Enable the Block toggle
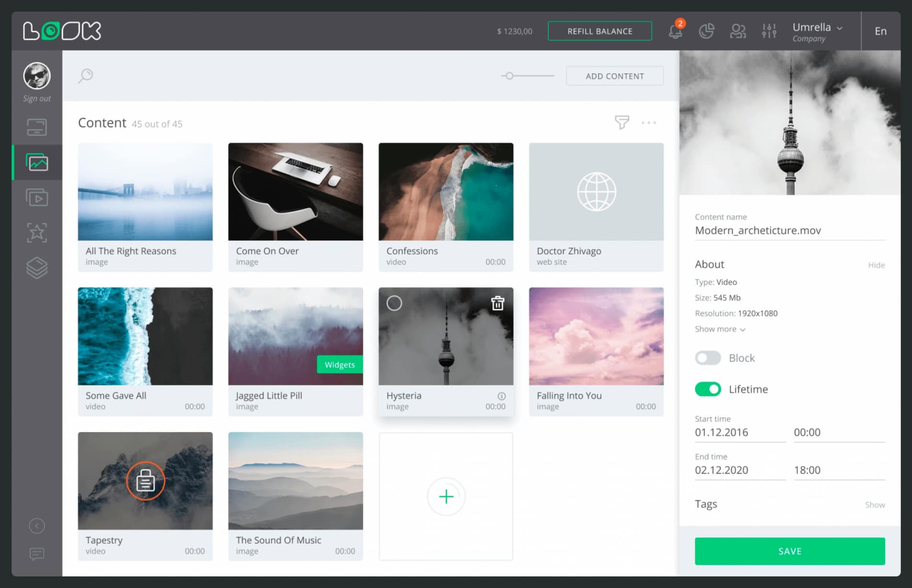The image size is (912, 588). coord(708,358)
